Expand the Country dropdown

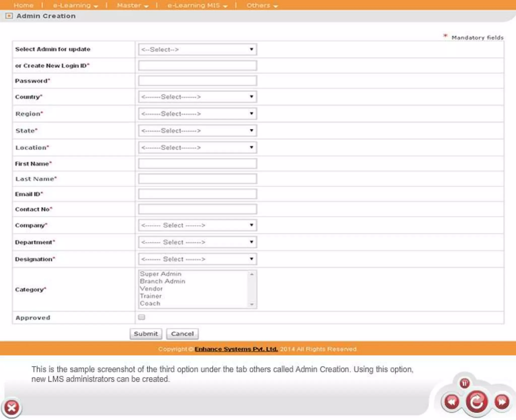[x=197, y=97]
